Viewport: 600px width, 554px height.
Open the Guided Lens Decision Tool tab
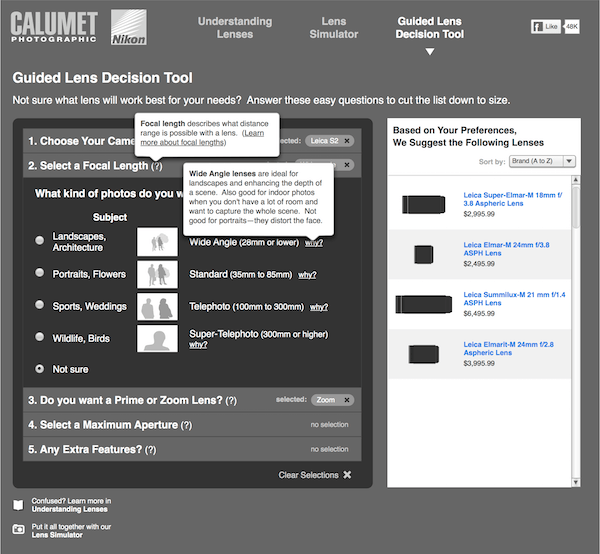[x=430, y=28]
